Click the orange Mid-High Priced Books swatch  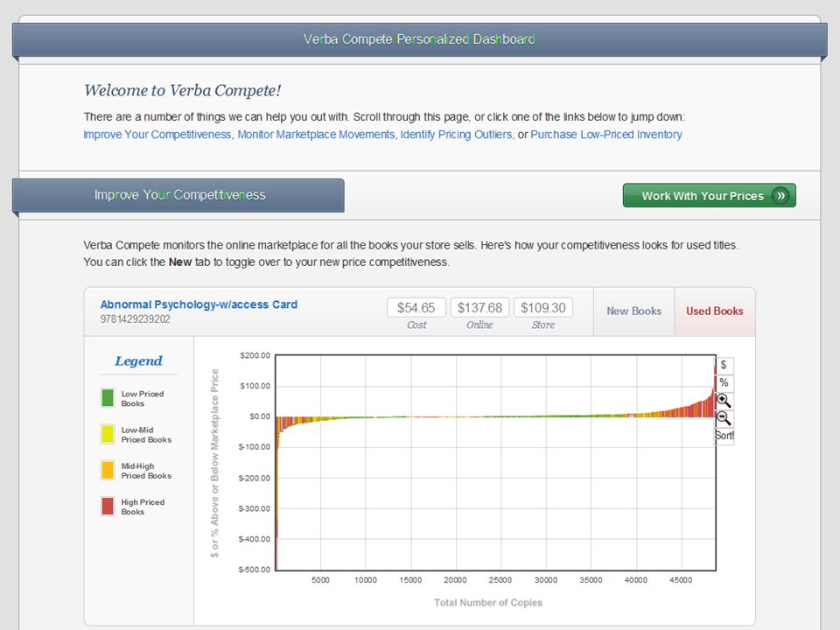[x=108, y=470]
